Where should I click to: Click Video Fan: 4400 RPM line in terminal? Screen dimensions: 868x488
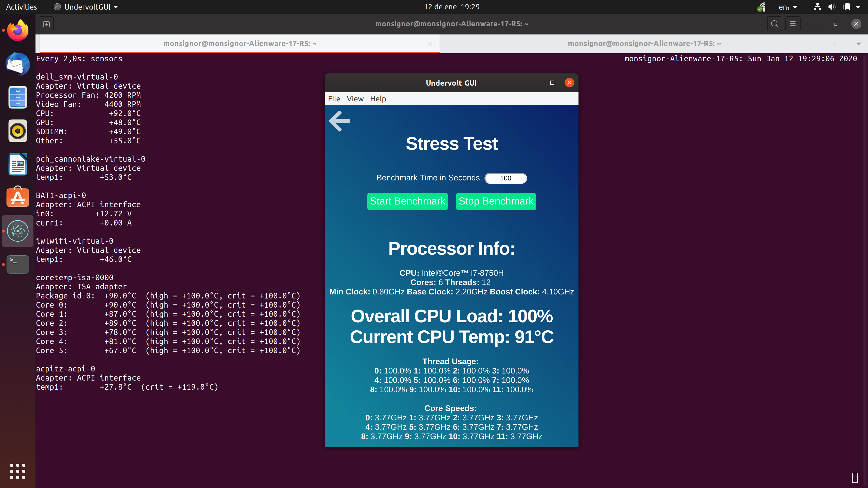click(x=88, y=104)
